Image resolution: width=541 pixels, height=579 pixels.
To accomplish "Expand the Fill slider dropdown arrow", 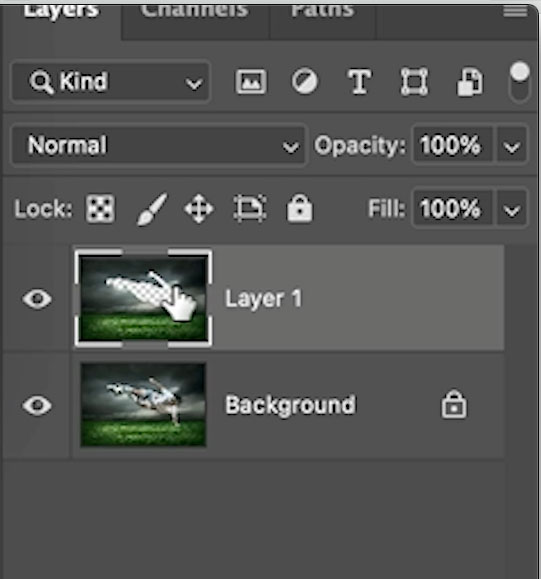I will point(512,209).
